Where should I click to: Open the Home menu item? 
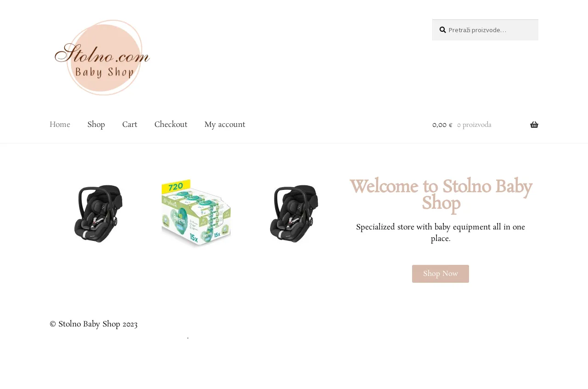[60, 125]
